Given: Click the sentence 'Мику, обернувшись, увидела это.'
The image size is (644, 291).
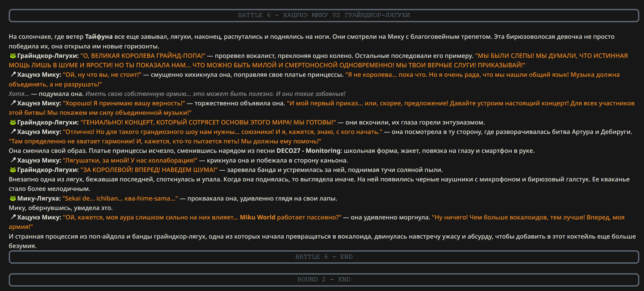Looking at the screenshot, I should tap(61, 208).
